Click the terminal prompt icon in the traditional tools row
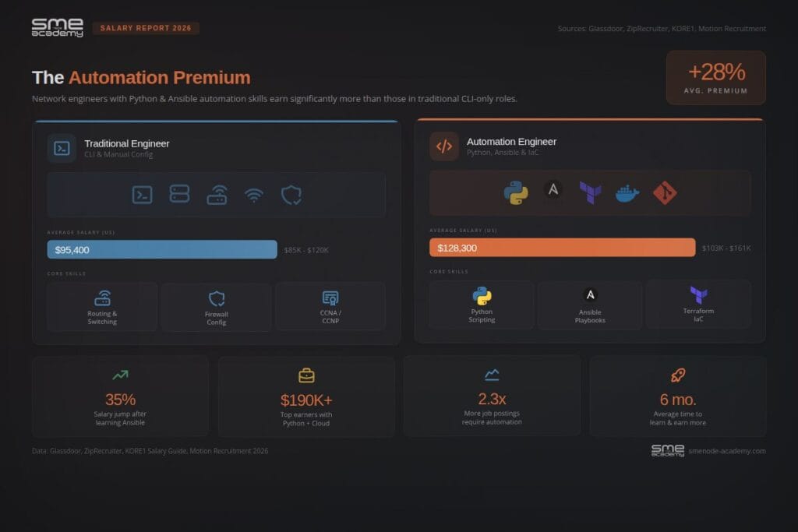The image size is (798, 532). pyautogui.click(x=142, y=195)
